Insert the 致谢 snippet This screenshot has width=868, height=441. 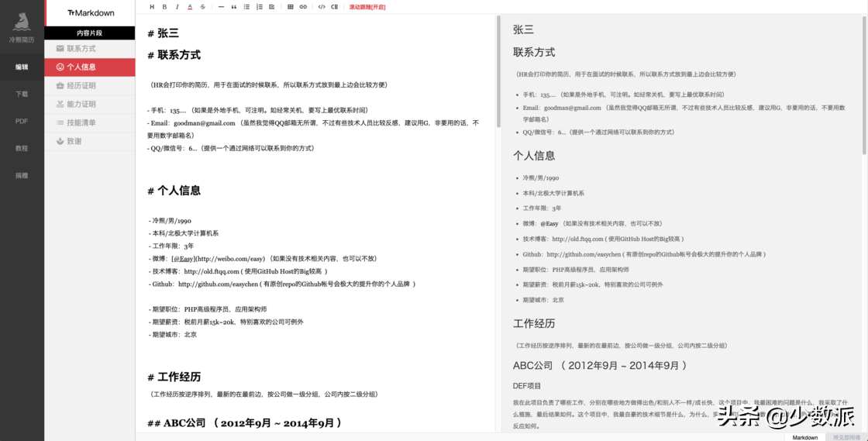tap(90, 141)
